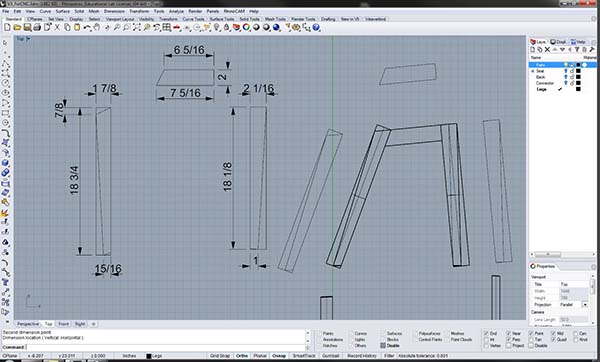Enable Tan object snap checkbox
Image resolution: width=600 pixels, height=362 pixels.
531,339
